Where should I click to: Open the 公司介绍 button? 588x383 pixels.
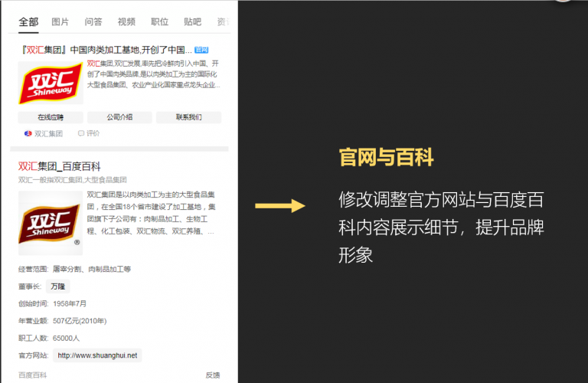click(119, 117)
